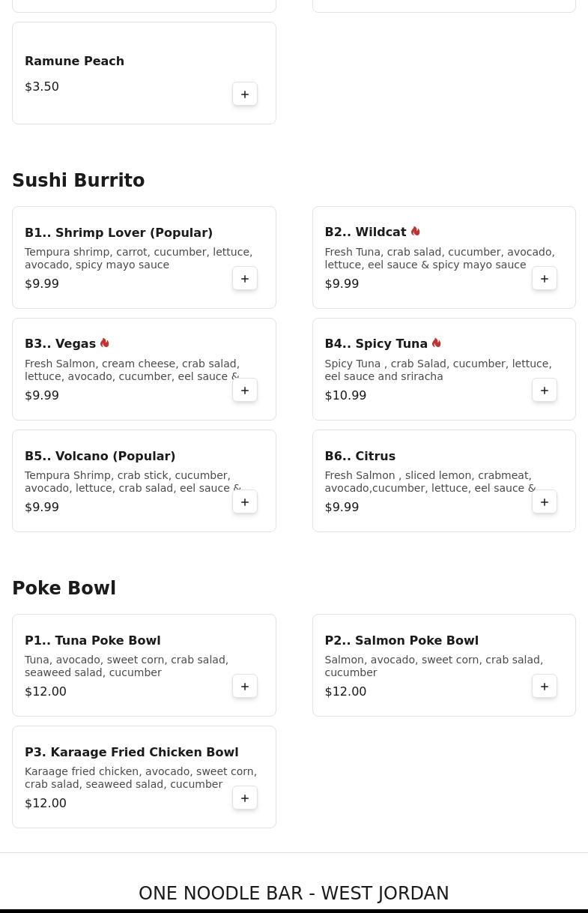588x913 pixels.
Task: Open B1 Shrimp Lover item title
Action: click(x=118, y=233)
